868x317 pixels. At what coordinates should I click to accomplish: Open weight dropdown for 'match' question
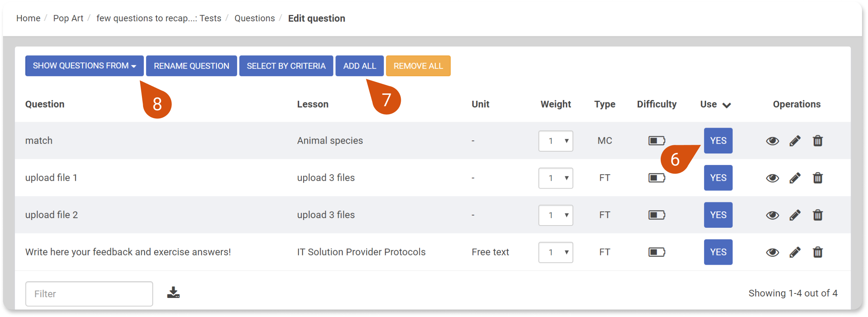[x=556, y=141]
